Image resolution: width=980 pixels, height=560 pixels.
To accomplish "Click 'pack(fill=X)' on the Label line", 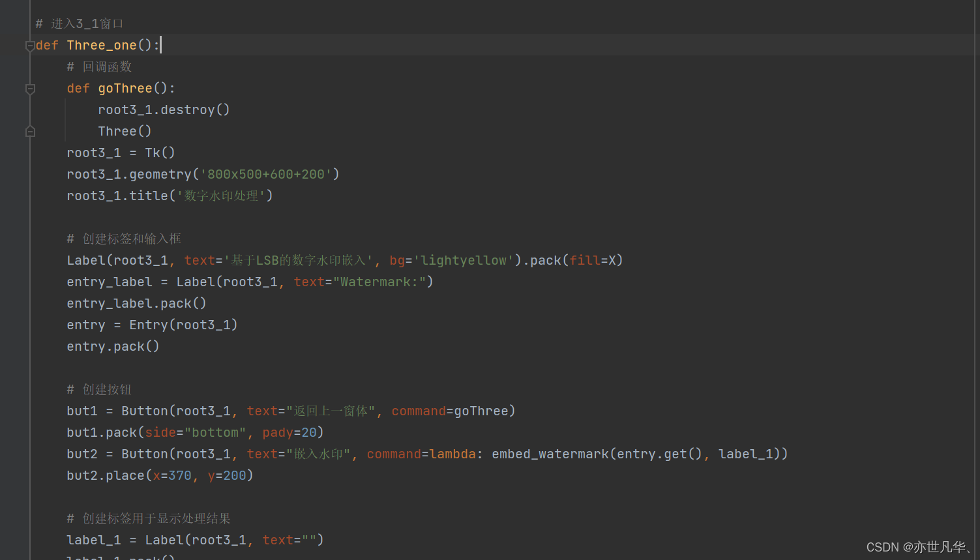I will 576,260.
